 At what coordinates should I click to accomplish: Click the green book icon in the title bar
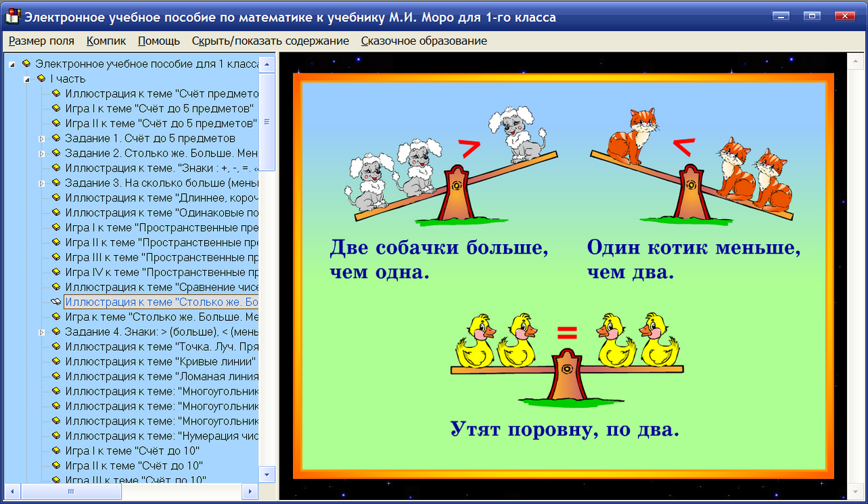pos(12,16)
